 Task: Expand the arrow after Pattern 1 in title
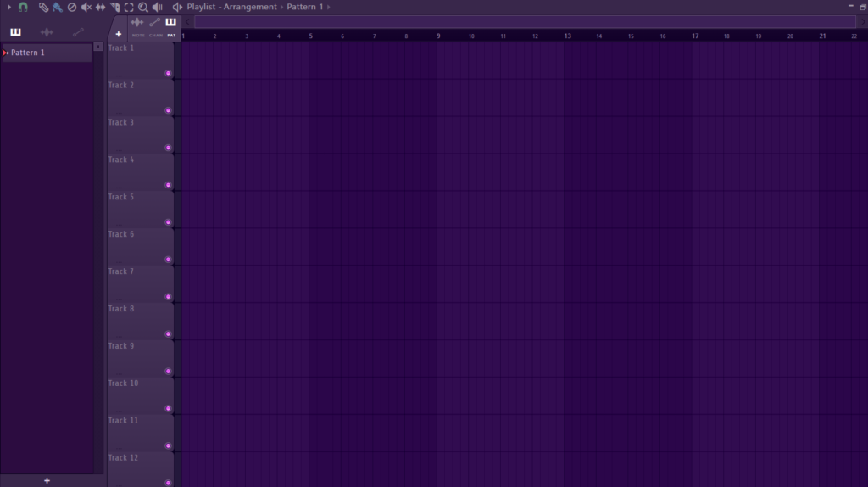tap(329, 7)
